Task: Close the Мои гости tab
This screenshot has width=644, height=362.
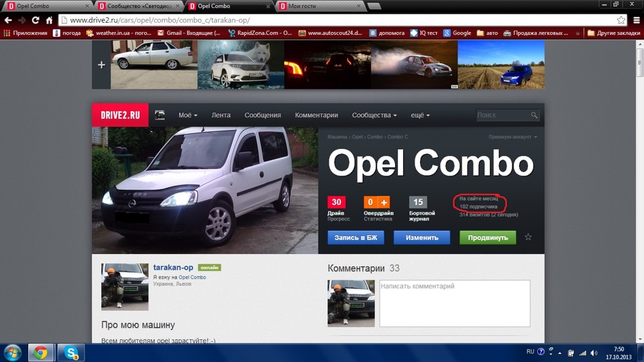Action: (x=358, y=6)
